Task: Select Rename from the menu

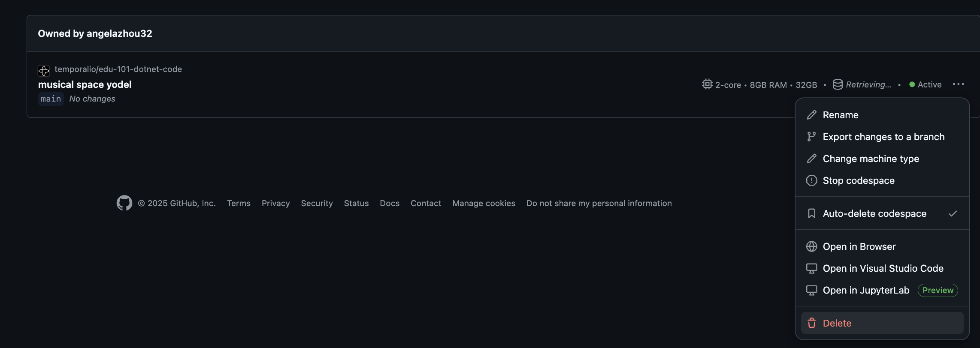Action: 882,115
